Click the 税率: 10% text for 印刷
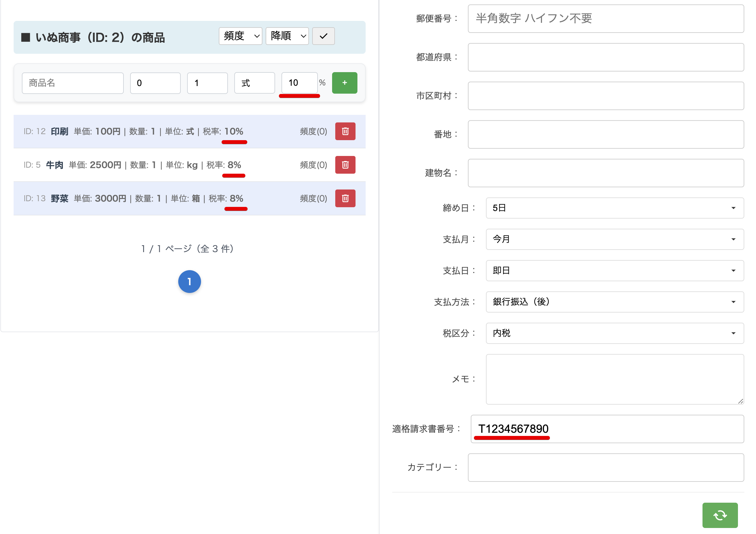 [x=223, y=132]
